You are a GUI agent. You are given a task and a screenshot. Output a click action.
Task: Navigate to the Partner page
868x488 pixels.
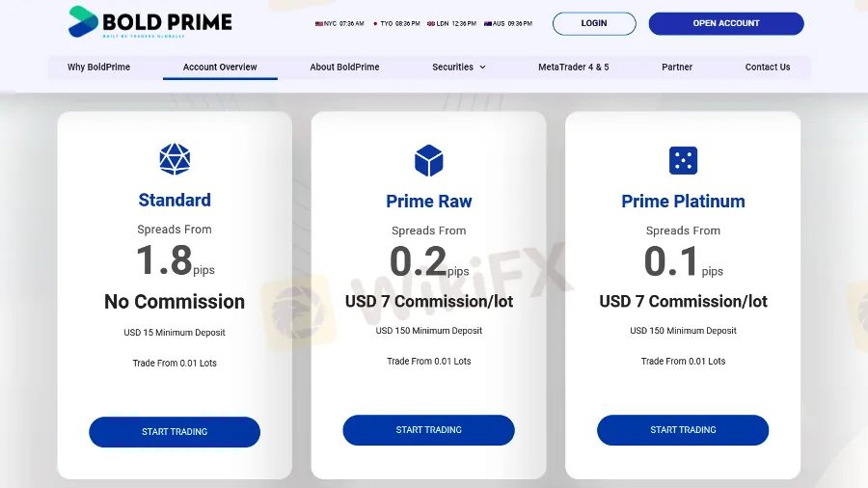click(x=677, y=68)
